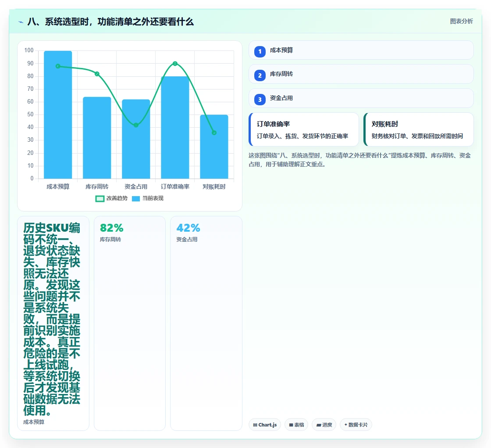
Task: Click x-axis label 资金占用
Action: (x=136, y=186)
